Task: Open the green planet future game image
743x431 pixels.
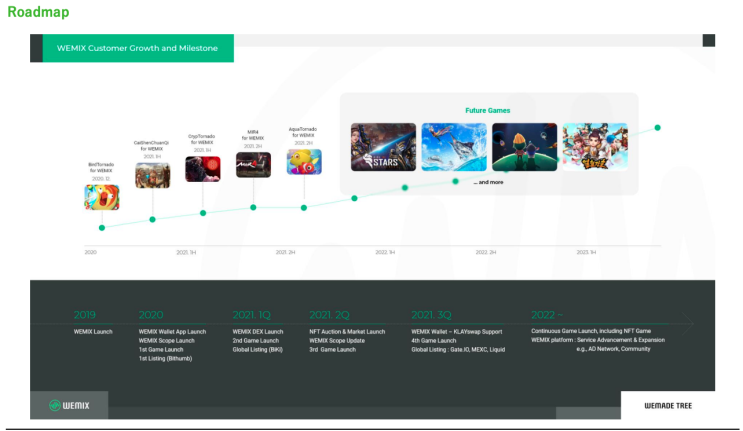Action: tap(525, 147)
